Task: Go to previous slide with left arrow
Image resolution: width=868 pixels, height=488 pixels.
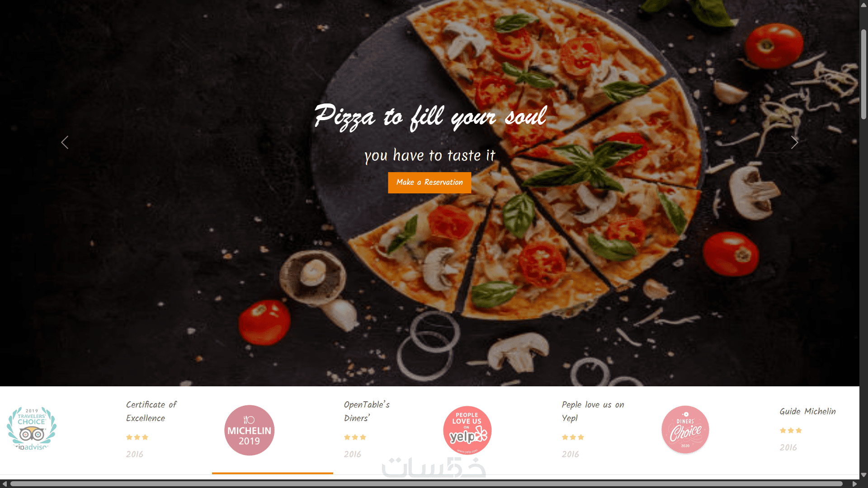Action: [65, 142]
